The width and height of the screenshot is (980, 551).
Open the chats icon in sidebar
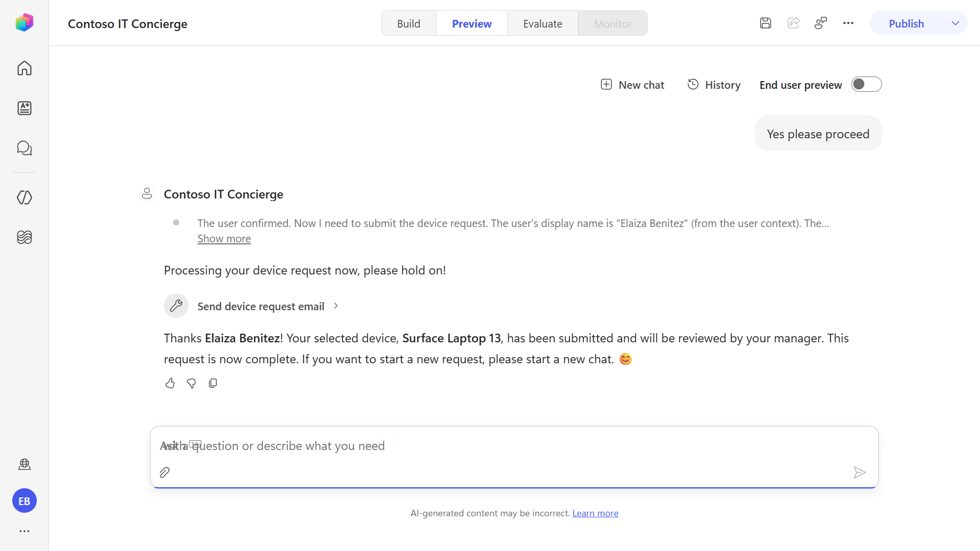pyautogui.click(x=24, y=148)
